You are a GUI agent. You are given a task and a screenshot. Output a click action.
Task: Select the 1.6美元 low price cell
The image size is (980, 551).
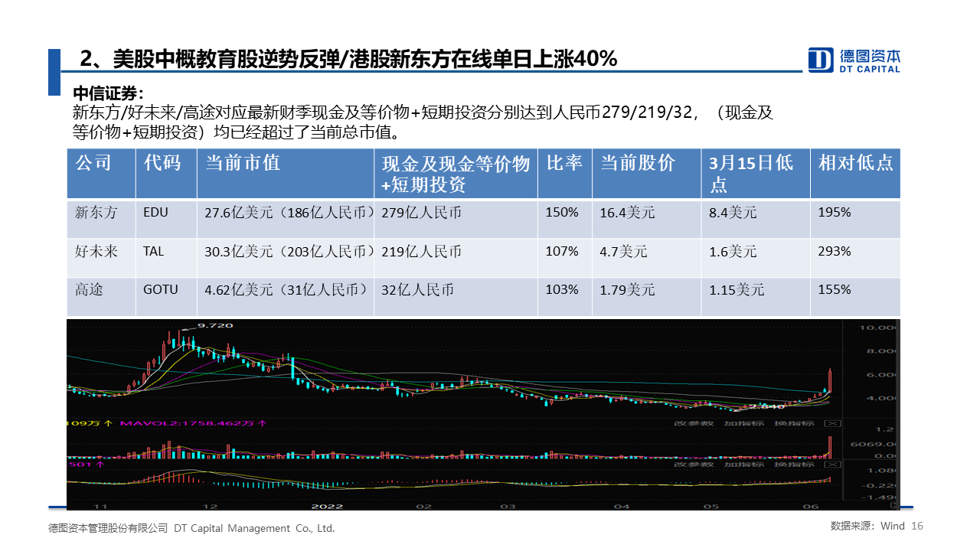756,257
